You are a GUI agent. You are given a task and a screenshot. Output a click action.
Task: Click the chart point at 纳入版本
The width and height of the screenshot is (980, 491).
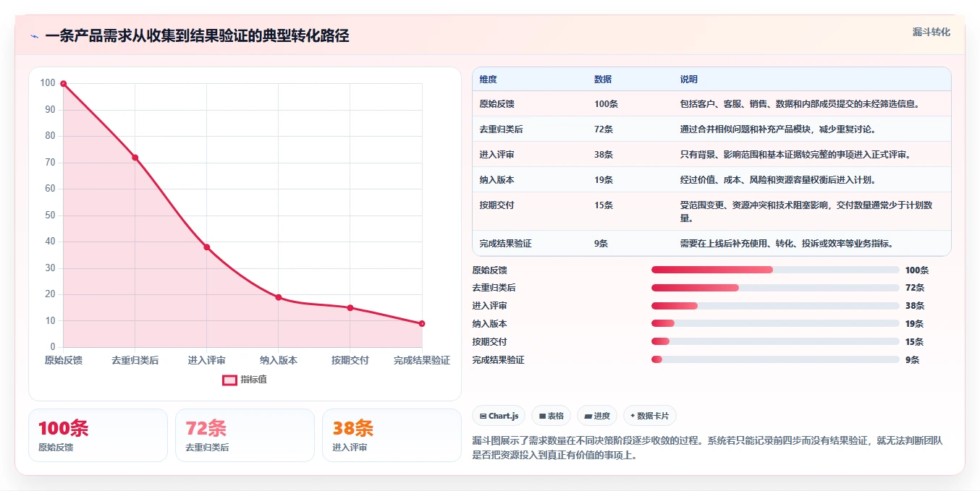pos(278,297)
